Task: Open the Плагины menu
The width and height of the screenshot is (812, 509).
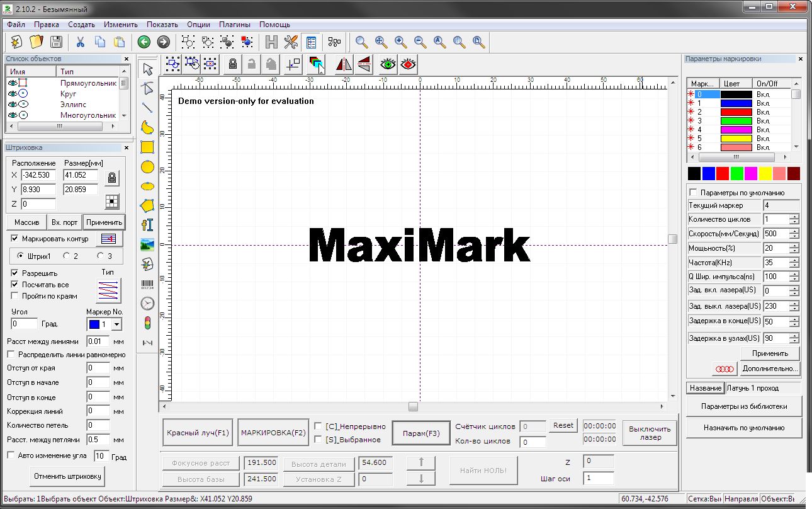Action: (x=235, y=25)
